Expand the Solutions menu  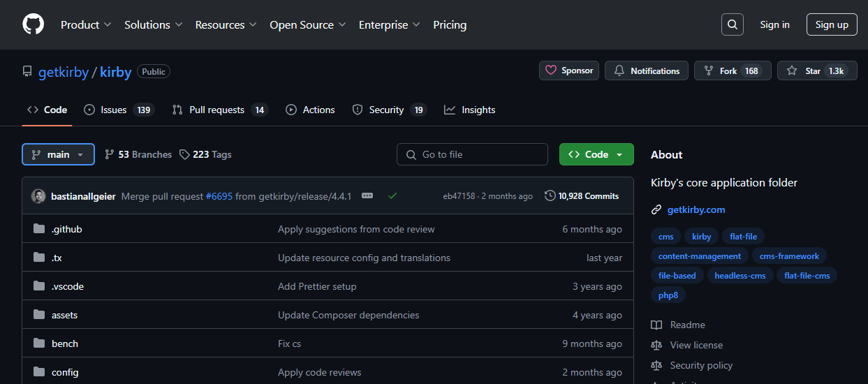pos(154,24)
